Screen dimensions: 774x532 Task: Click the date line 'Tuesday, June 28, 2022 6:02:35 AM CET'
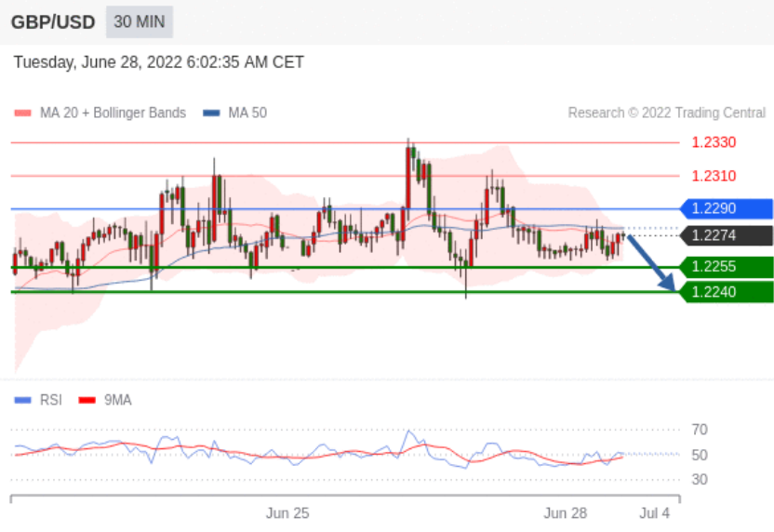coord(158,62)
